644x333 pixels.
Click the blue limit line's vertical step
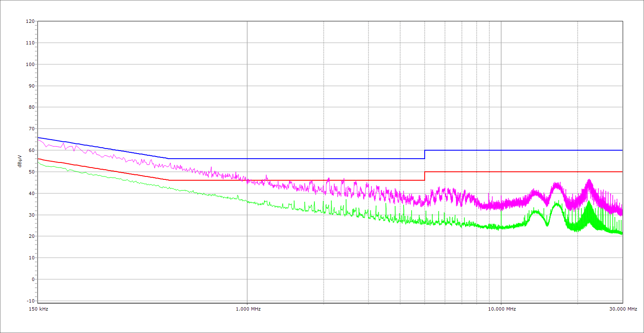(425, 154)
